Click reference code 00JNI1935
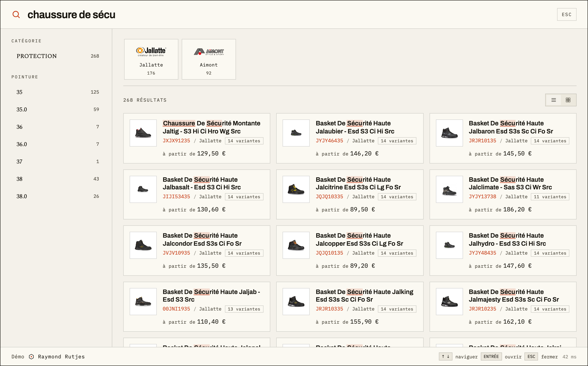The width and height of the screenshot is (588, 366). [176, 309]
